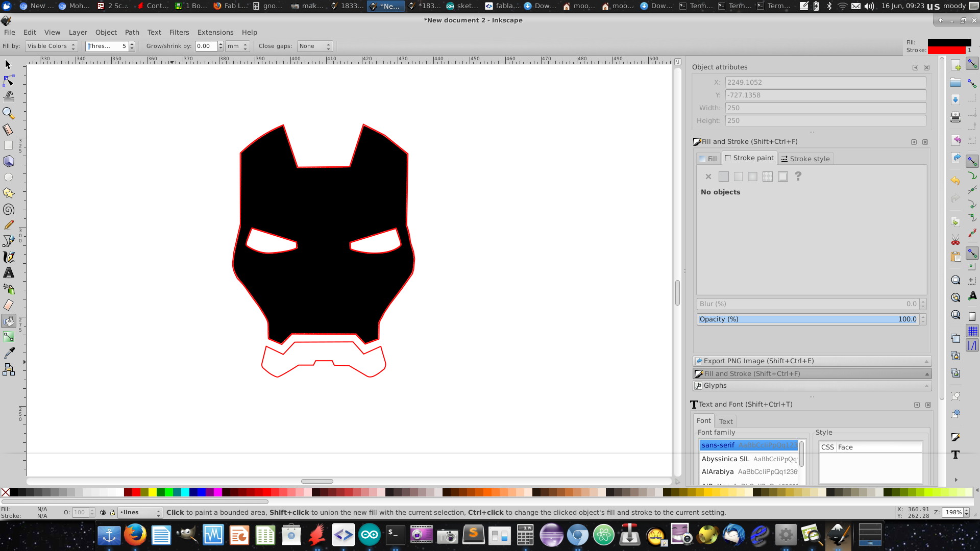Select the gradient tool
The height and width of the screenshot is (551, 980).
point(8,337)
